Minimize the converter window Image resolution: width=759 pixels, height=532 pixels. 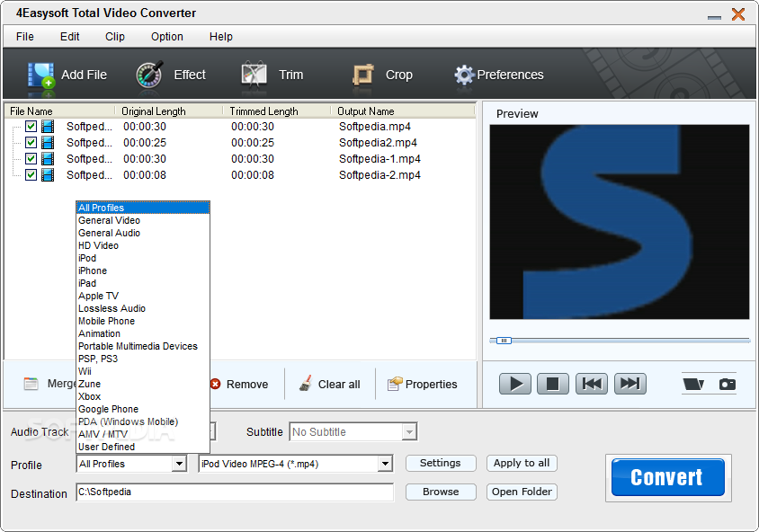click(x=714, y=17)
